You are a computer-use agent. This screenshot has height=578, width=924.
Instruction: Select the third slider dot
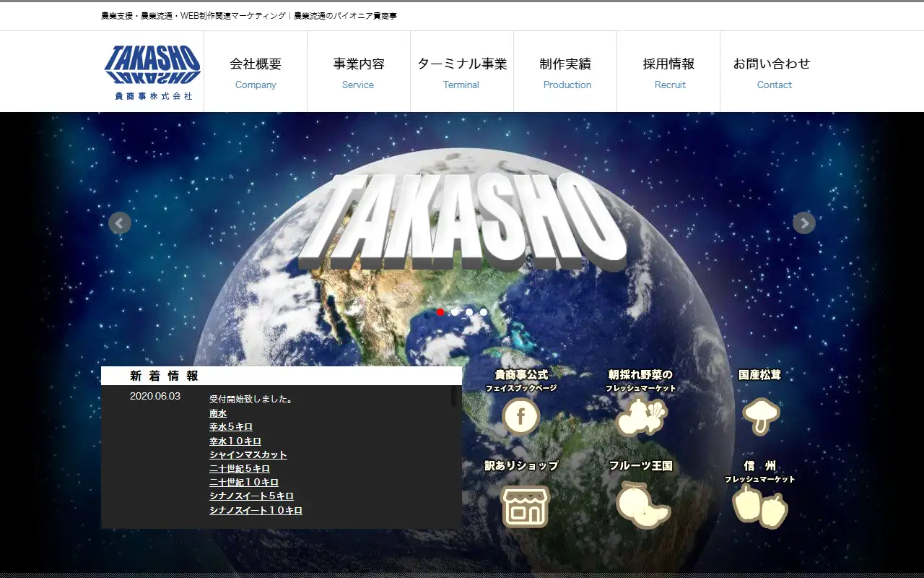click(x=469, y=312)
